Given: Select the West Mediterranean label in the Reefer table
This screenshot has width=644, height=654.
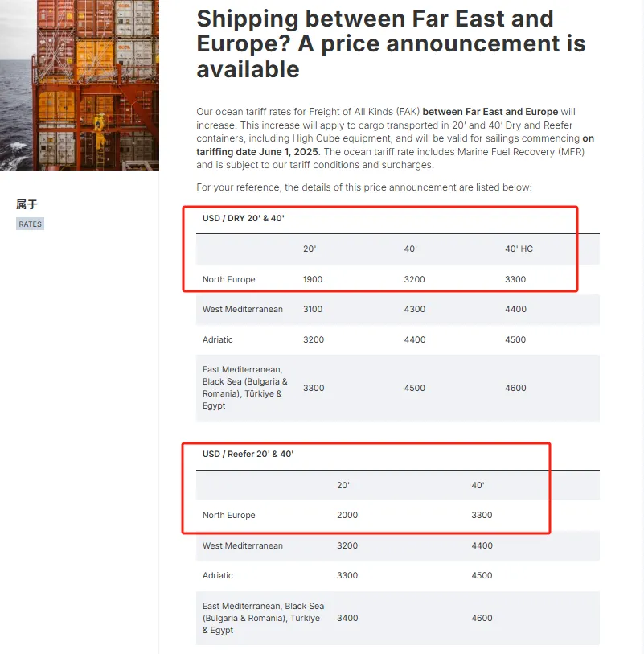Looking at the screenshot, I should tap(243, 545).
